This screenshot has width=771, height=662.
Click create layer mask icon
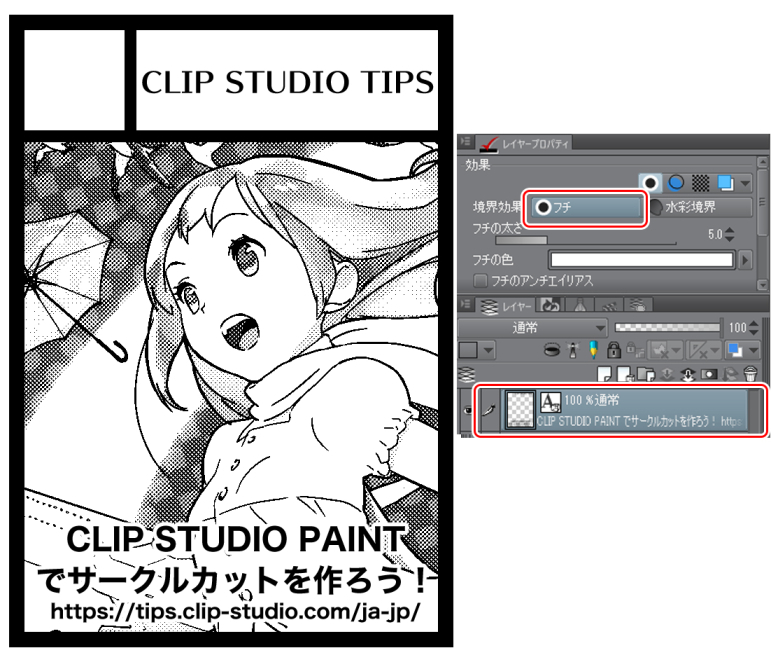[709, 374]
